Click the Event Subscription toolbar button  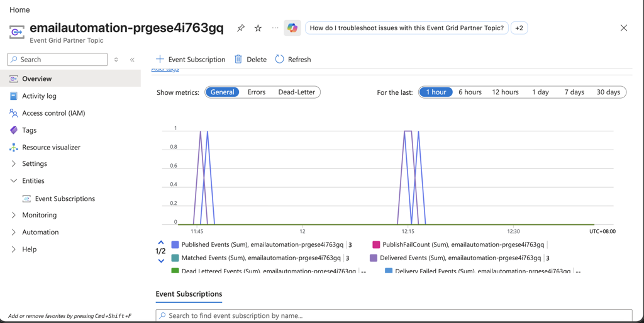pyautogui.click(x=191, y=59)
